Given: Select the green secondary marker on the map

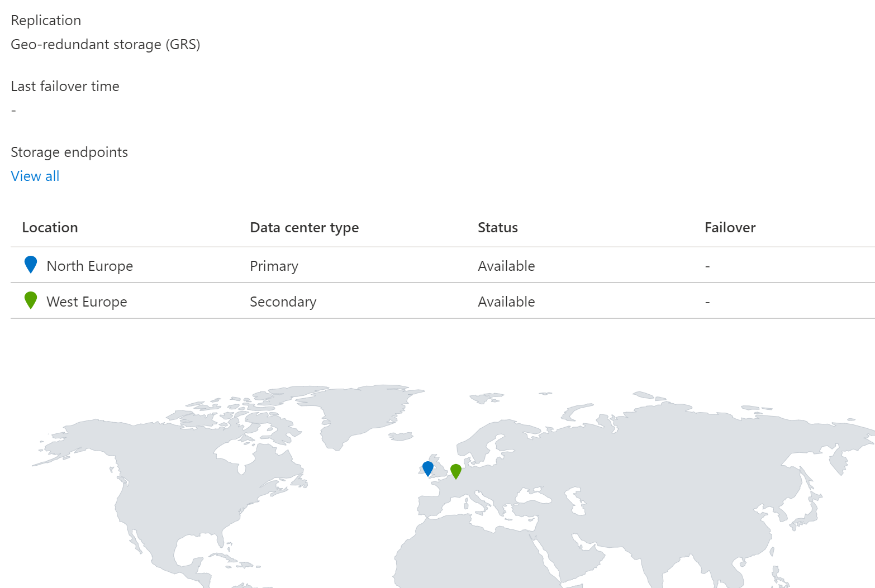Looking at the screenshot, I should click(456, 471).
